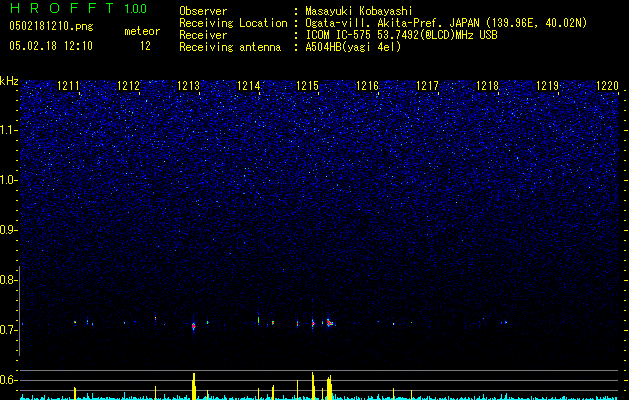This screenshot has width=629, height=400.
Task: Click the filename 0502181210.png
Action: [51, 26]
